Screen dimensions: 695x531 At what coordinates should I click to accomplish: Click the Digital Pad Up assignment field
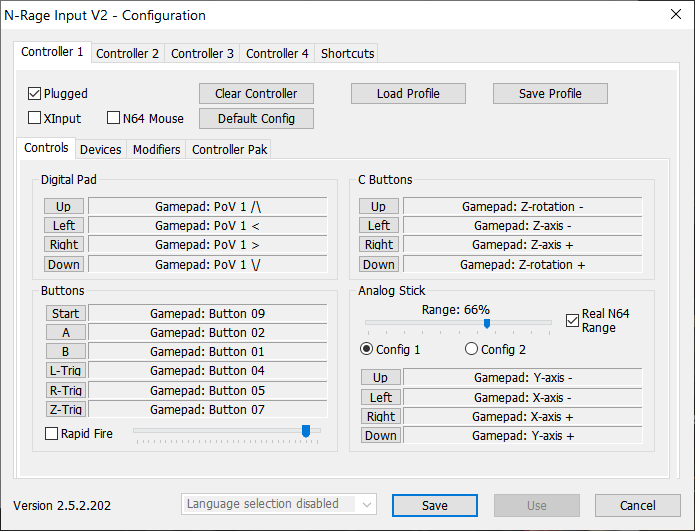(207, 206)
